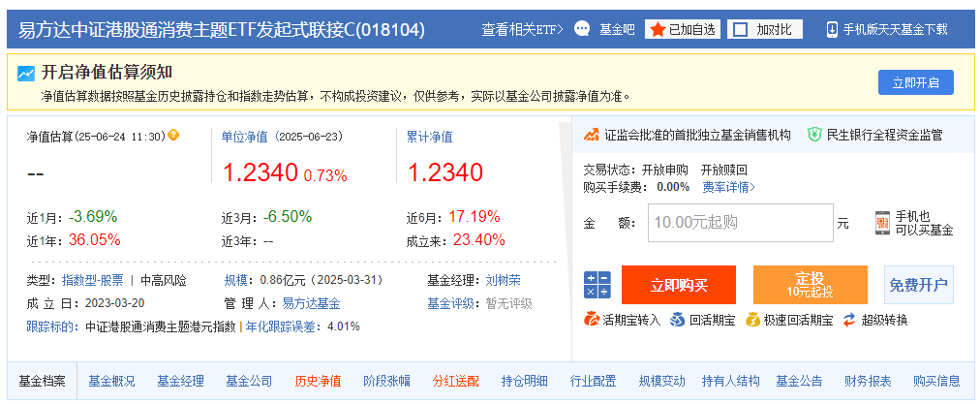Open the calculator icon beside 立即购买

597,285
